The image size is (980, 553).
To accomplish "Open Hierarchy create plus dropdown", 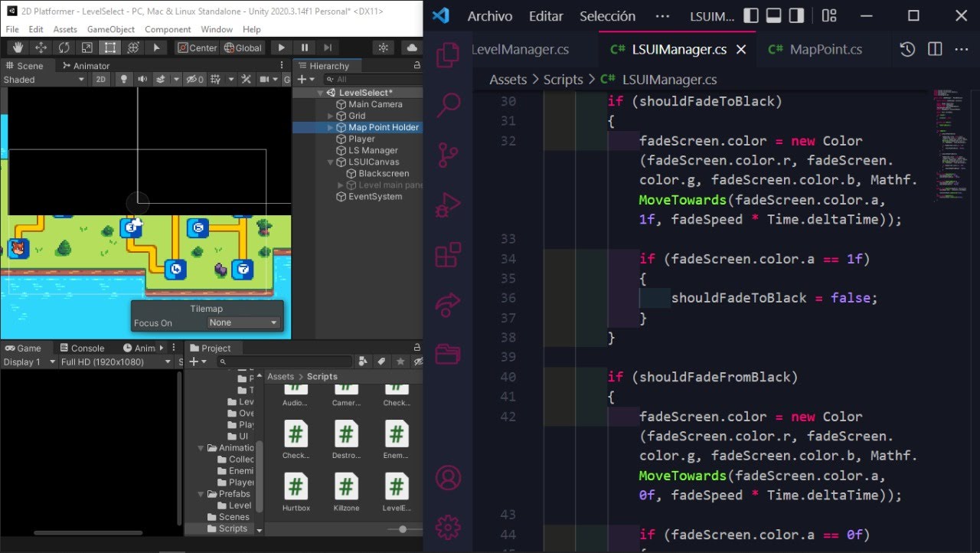I will click(x=305, y=80).
